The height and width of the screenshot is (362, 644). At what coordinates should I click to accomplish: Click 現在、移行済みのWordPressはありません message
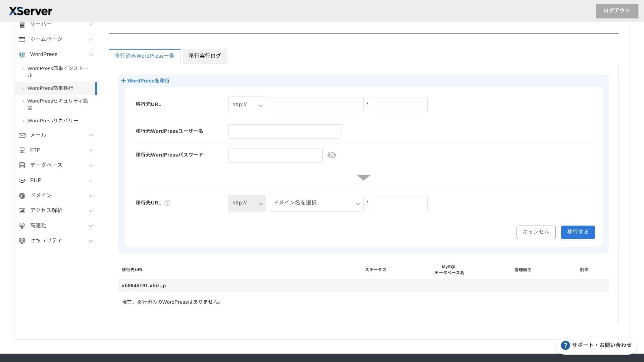click(x=172, y=302)
